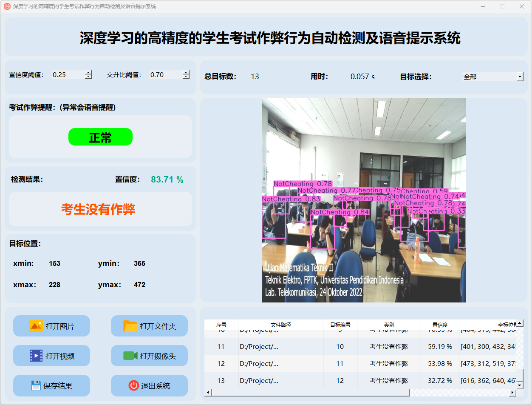Minimize the application window
532x405 pixels.
pos(484,6)
